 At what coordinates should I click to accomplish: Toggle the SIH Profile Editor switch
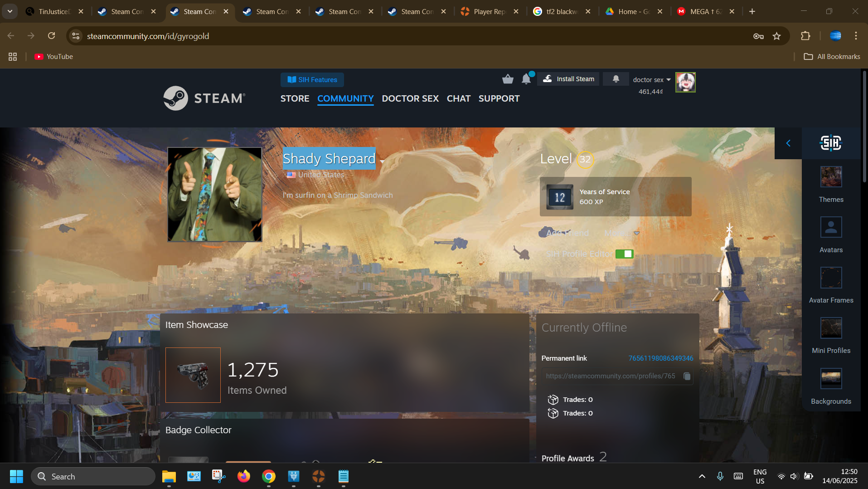click(x=624, y=254)
